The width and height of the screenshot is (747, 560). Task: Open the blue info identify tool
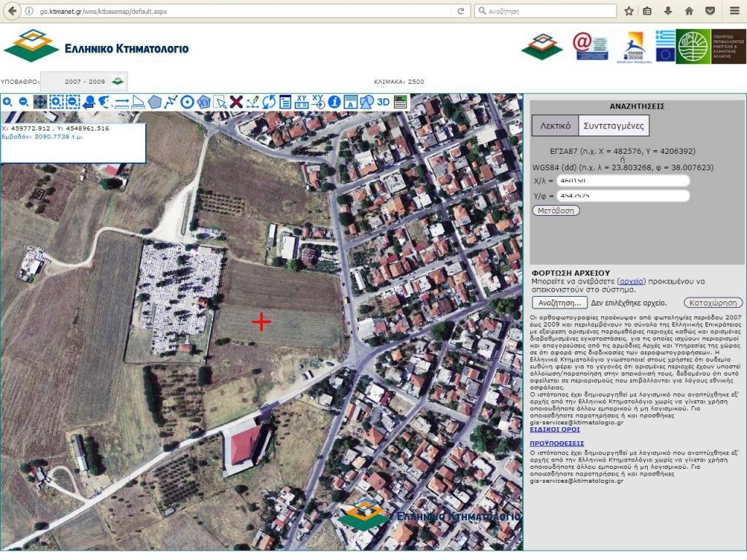(334, 102)
